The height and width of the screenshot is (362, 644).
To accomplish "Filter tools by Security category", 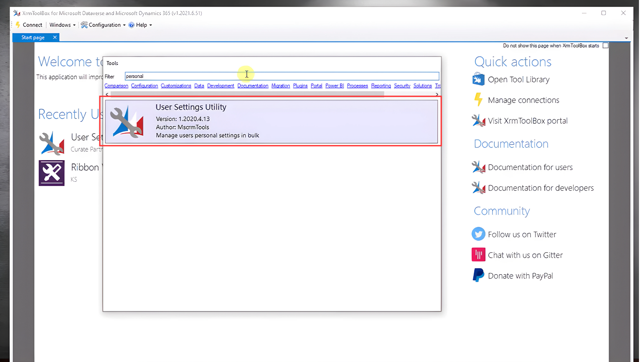I will pos(402,86).
